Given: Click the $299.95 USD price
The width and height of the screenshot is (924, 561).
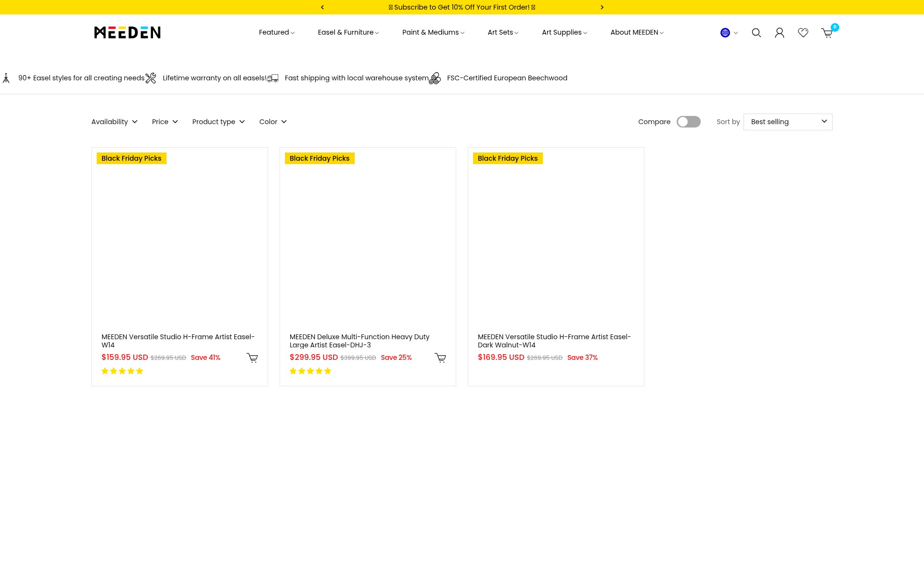Looking at the screenshot, I should (314, 357).
